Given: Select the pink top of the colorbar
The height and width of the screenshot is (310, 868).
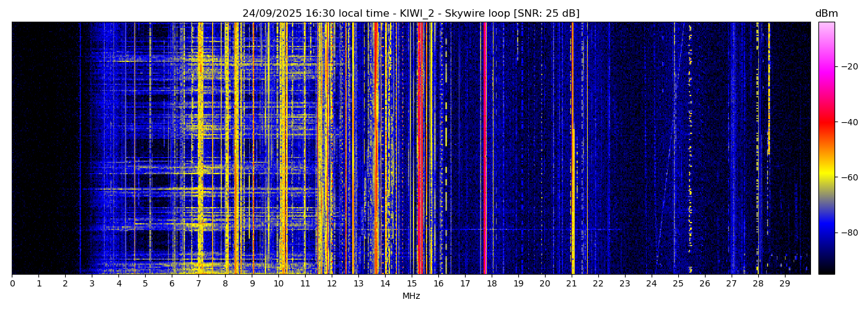Looking at the screenshot, I should click(x=826, y=28).
